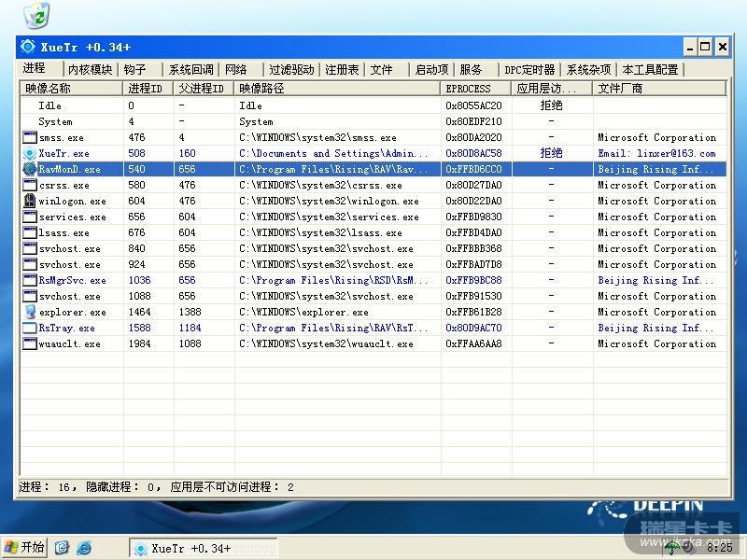Click the explorer.exe row icon
Image resolution: width=747 pixels, height=560 pixels.
coord(30,312)
